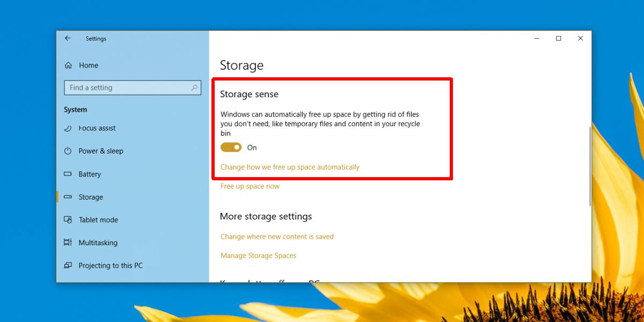Viewport: 644px width, 322px height.
Task: Select the Tablet mode icon
Action: tap(68, 219)
